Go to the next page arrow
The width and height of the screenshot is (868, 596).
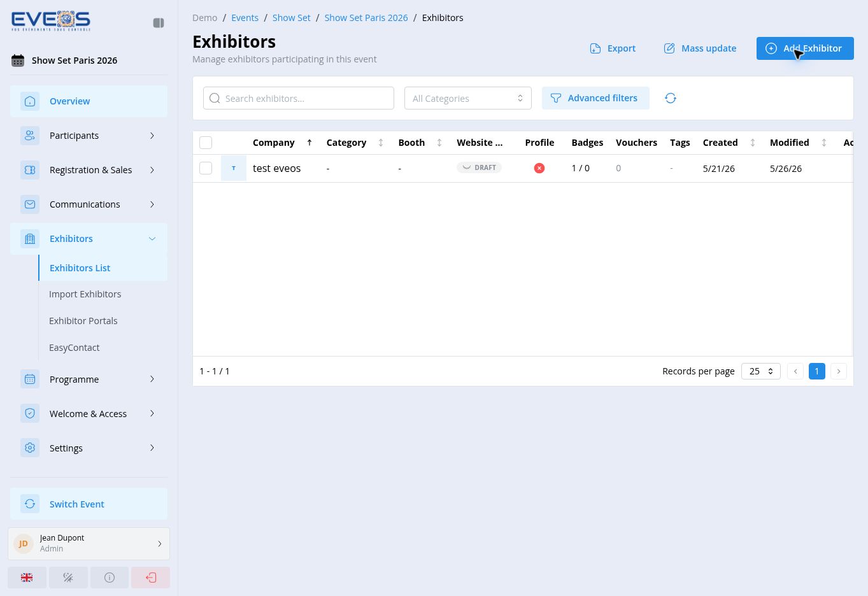839,371
